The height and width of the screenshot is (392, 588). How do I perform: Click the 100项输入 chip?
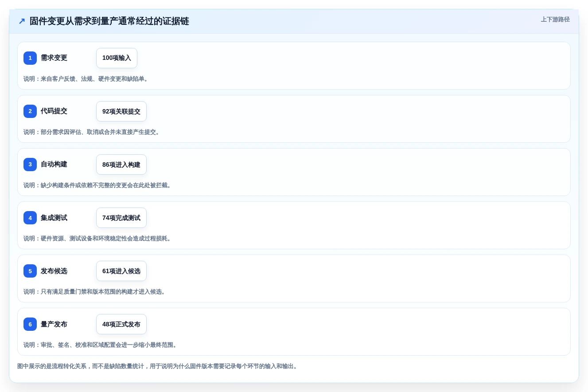117,58
